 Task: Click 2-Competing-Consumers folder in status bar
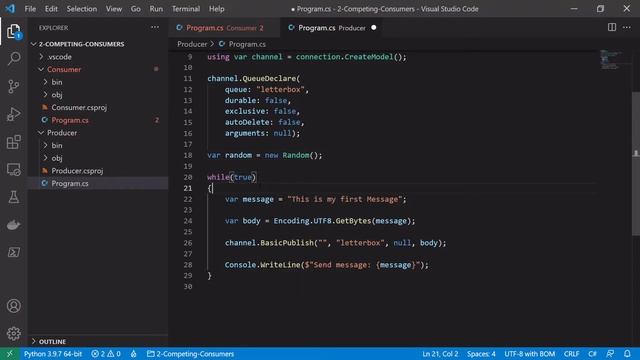point(190,354)
